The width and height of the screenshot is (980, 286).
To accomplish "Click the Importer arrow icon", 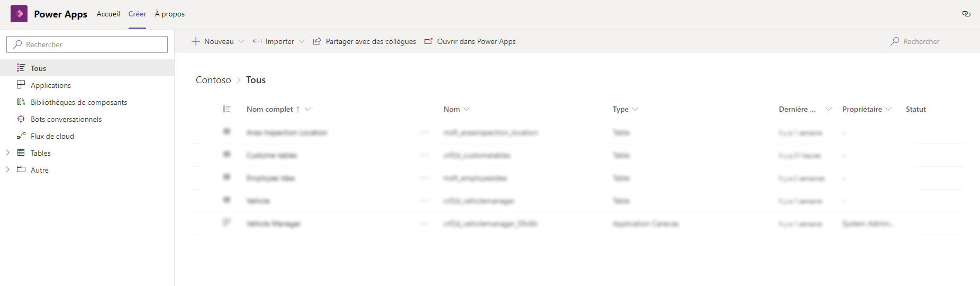I will click(x=257, y=41).
